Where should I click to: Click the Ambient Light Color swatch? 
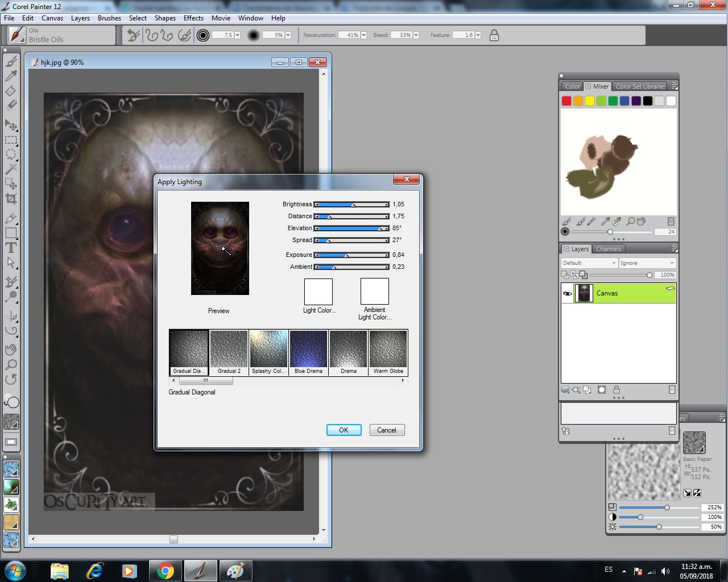click(375, 292)
